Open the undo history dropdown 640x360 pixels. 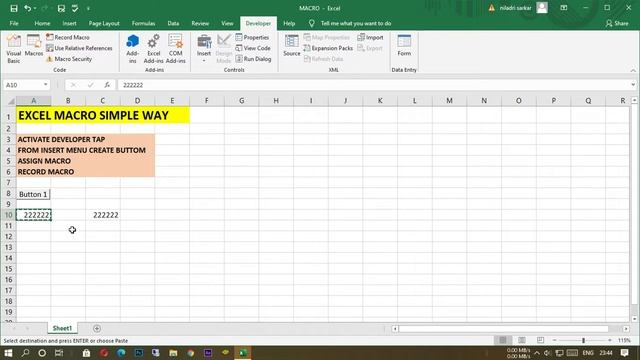[35, 8]
